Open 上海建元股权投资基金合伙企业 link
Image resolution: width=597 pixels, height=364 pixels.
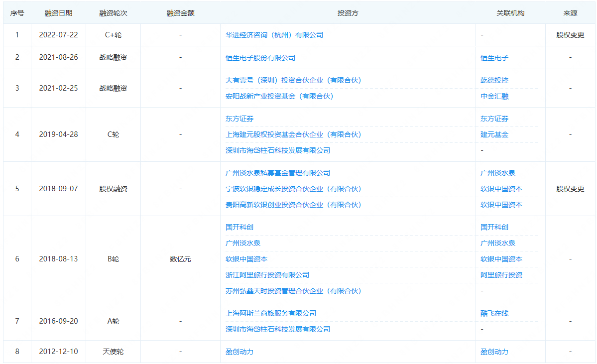293,135
